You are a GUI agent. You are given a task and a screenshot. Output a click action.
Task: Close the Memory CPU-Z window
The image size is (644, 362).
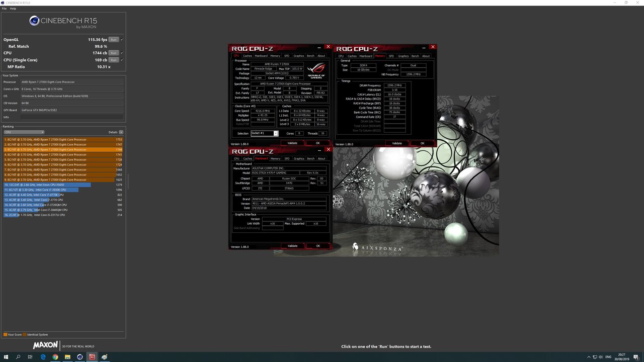tap(432, 47)
